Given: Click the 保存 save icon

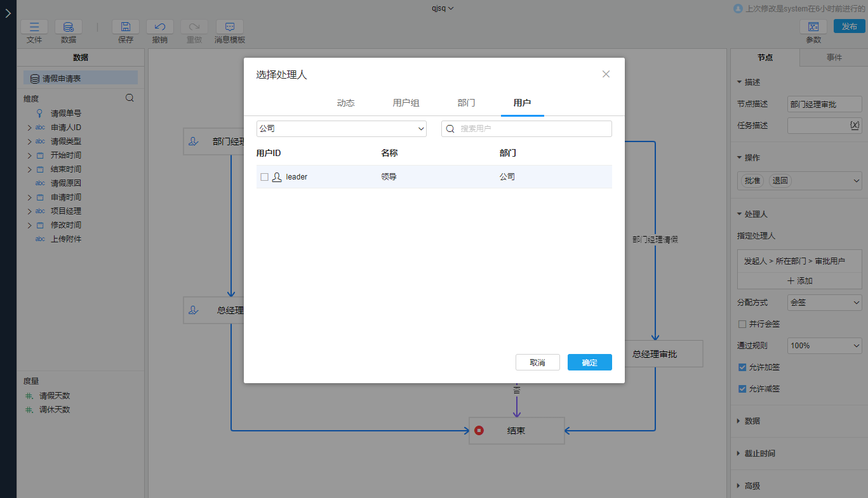Looking at the screenshot, I should point(126,27).
